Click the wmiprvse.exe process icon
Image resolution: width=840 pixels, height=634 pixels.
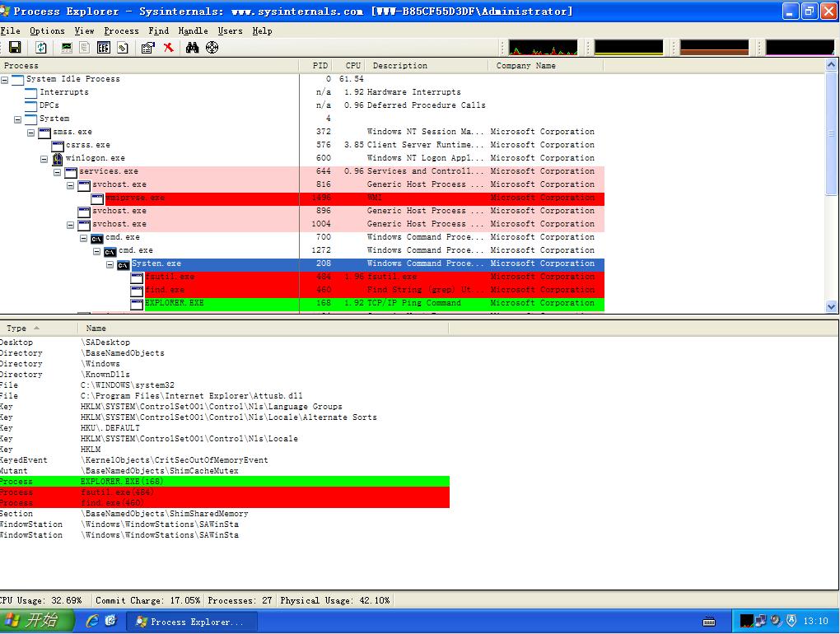97,198
